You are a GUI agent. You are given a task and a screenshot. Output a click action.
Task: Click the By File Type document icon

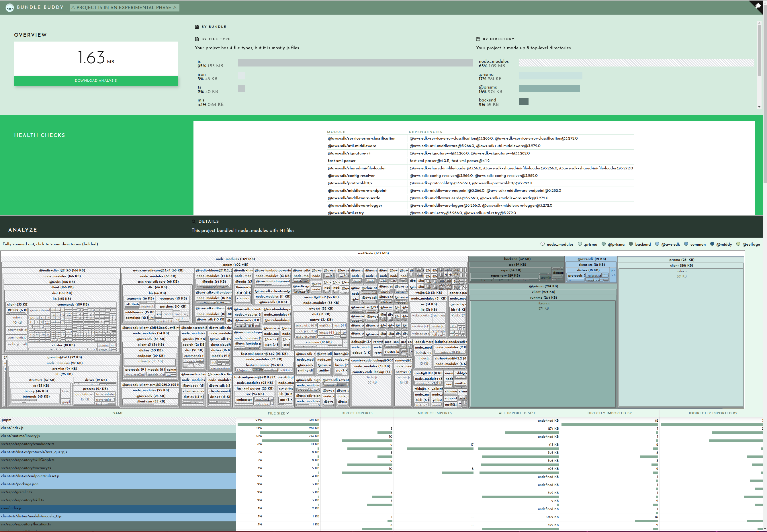click(x=197, y=39)
